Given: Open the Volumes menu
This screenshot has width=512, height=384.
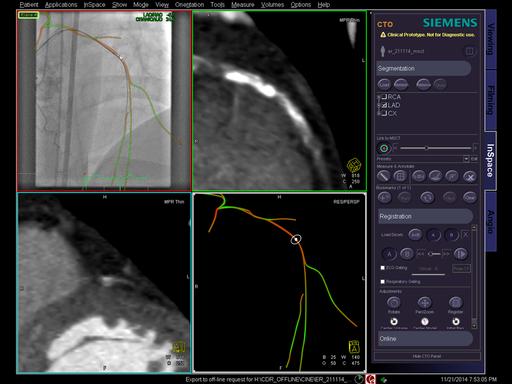Looking at the screenshot, I should pos(272,5).
